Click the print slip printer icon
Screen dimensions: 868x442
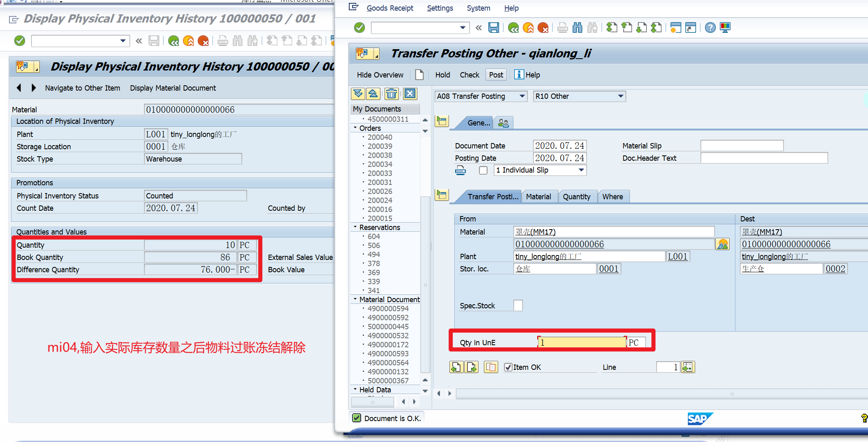(x=460, y=170)
